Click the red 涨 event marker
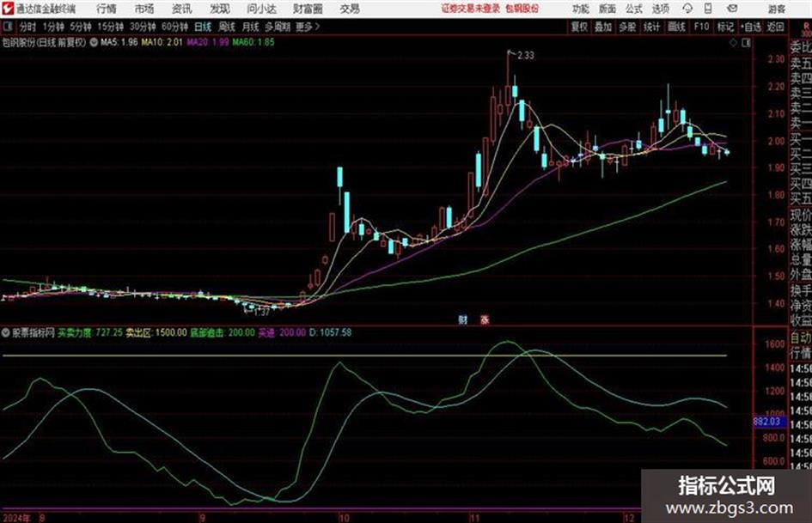This screenshot has height=523, width=812. 485,320
